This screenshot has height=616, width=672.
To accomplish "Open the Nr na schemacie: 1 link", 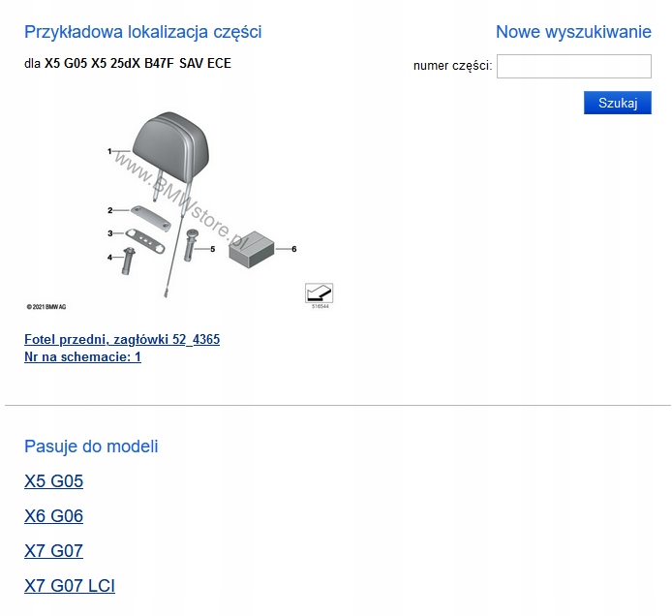I will coord(82,356).
